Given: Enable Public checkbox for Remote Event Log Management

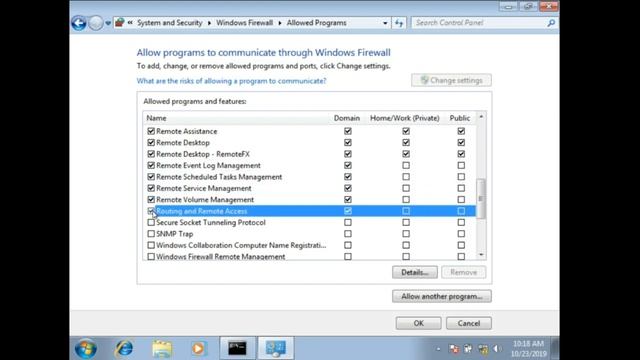Looking at the screenshot, I should tap(461, 165).
